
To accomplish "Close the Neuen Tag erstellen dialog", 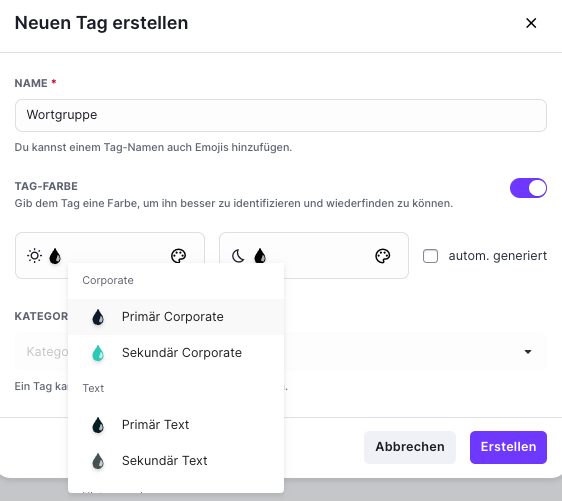I will click(531, 23).
